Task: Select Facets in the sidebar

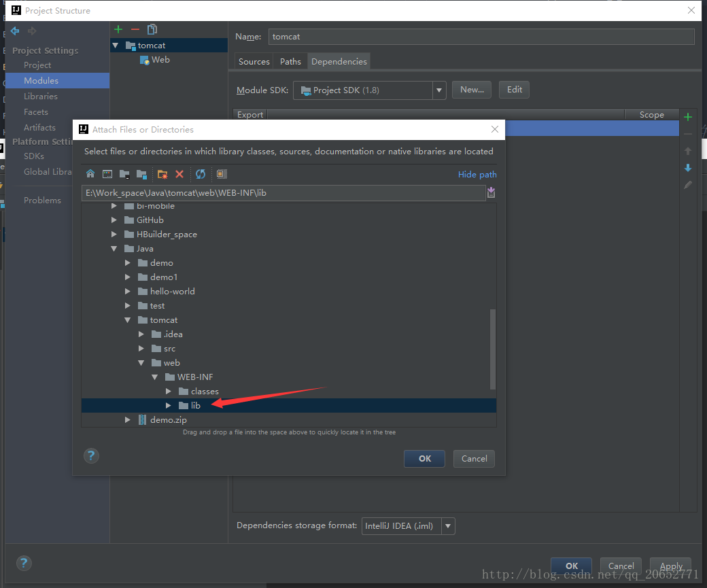Action: pyautogui.click(x=36, y=112)
